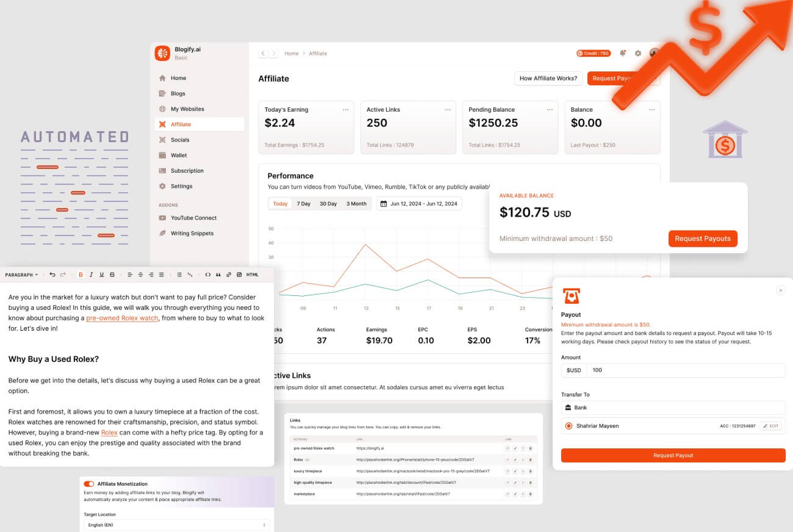
Task: Click How Affiliate Works? button
Action: pyautogui.click(x=548, y=78)
